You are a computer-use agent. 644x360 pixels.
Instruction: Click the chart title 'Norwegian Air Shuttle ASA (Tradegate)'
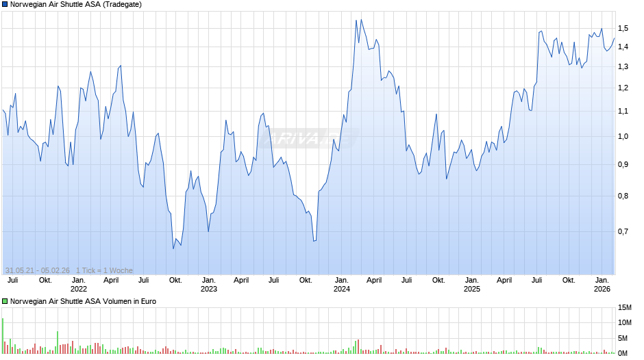click(x=76, y=5)
